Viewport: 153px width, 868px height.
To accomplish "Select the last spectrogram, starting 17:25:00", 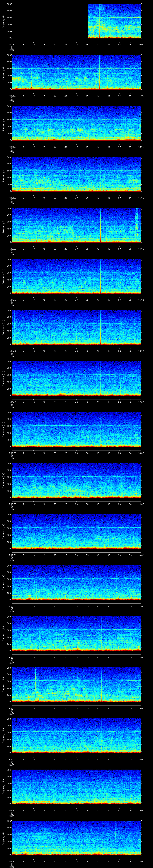I will point(77,838).
